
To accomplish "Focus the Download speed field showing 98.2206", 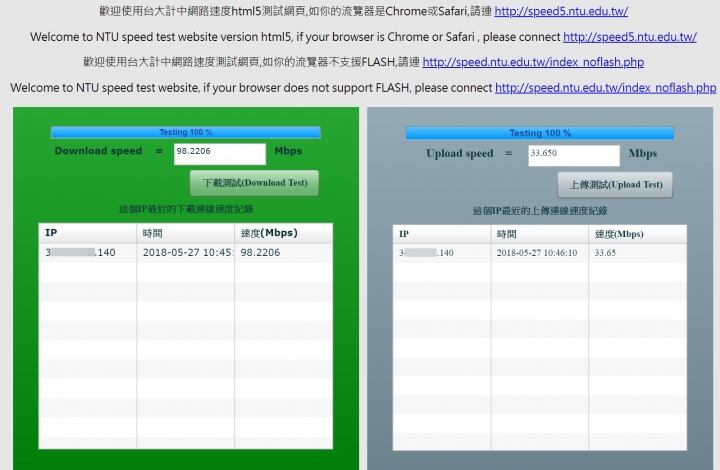I will 220,154.
